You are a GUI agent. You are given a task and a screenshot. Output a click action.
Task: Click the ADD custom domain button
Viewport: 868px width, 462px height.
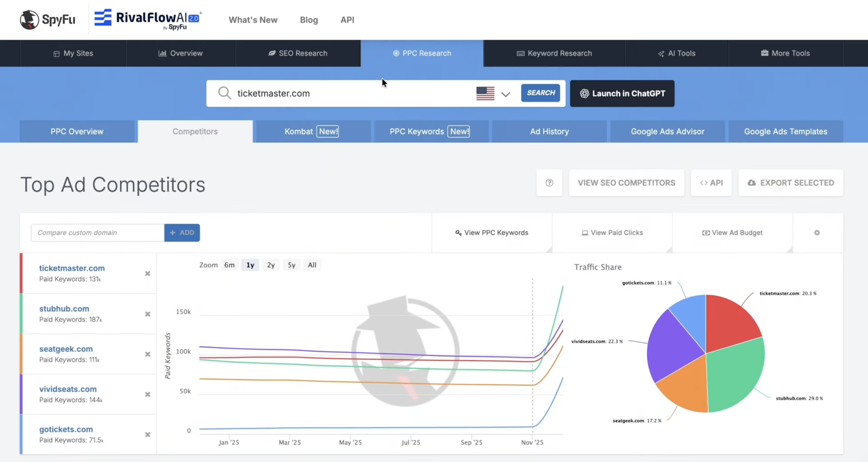(x=182, y=232)
